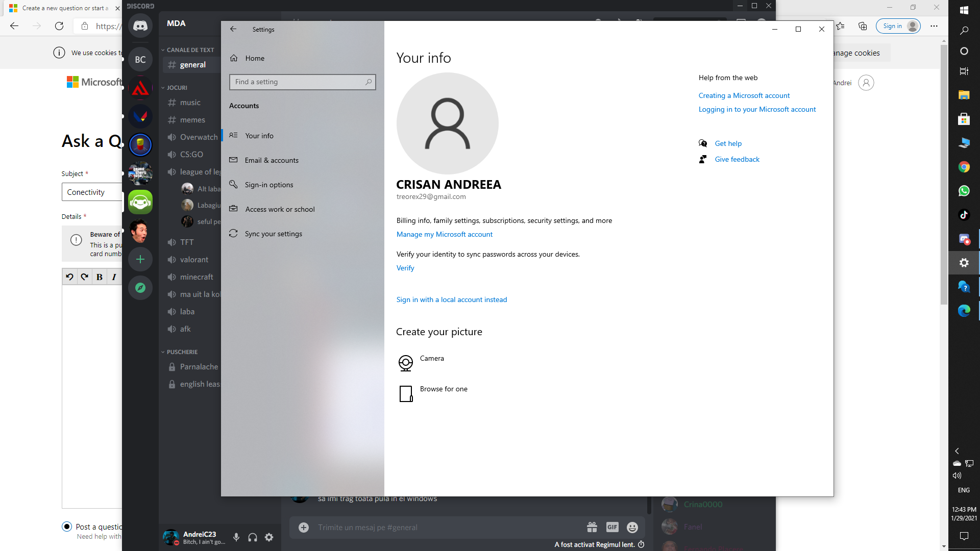980x551 pixels.
Task: Click Manage my Microsoft account link
Action: (444, 234)
